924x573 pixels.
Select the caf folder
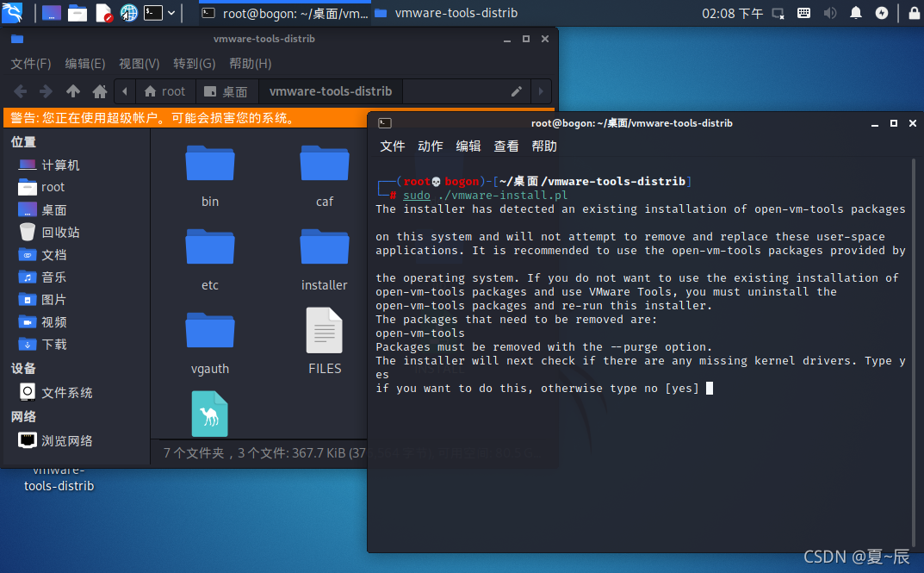click(324, 176)
